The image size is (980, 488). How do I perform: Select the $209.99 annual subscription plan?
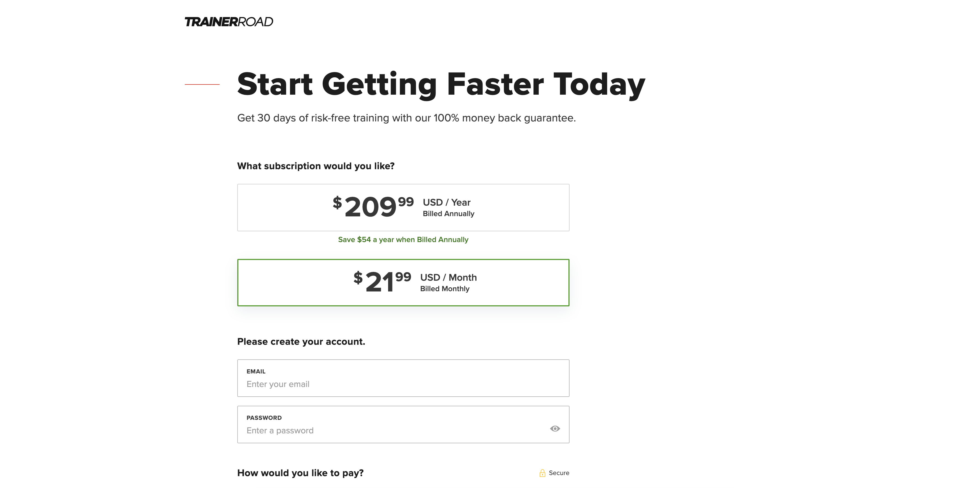403,208
